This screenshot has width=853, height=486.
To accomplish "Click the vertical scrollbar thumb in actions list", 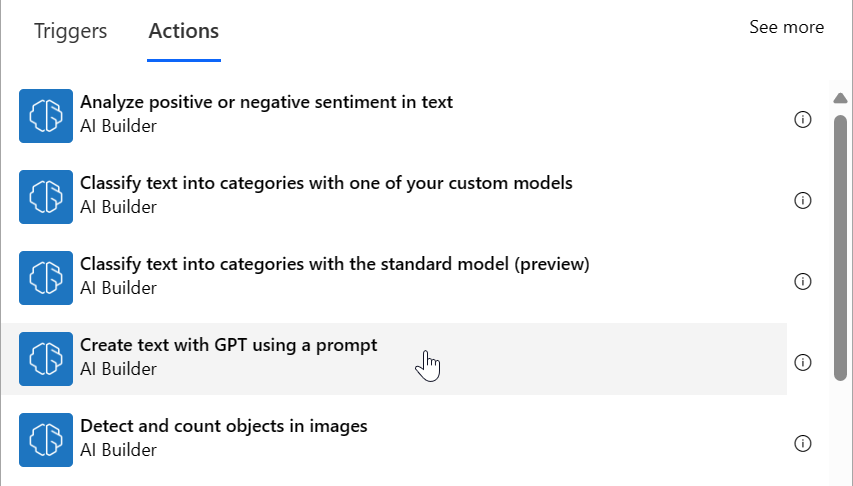I will [x=840, y=245].
